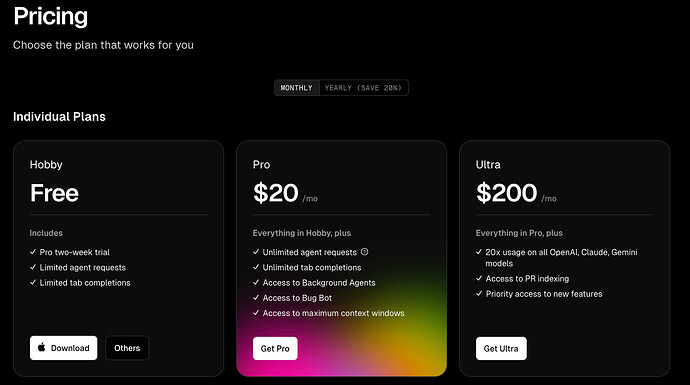
Task: Click checkmark next to Pro two-week trial
Action: pos(33,252)
